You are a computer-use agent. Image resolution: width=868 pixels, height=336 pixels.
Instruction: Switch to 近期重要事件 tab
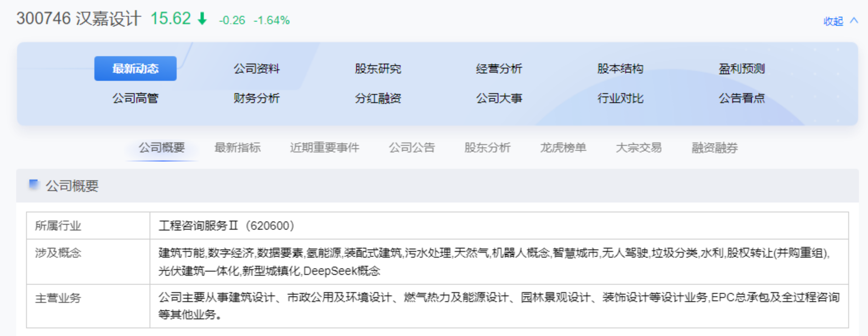(x=325, y=147)
